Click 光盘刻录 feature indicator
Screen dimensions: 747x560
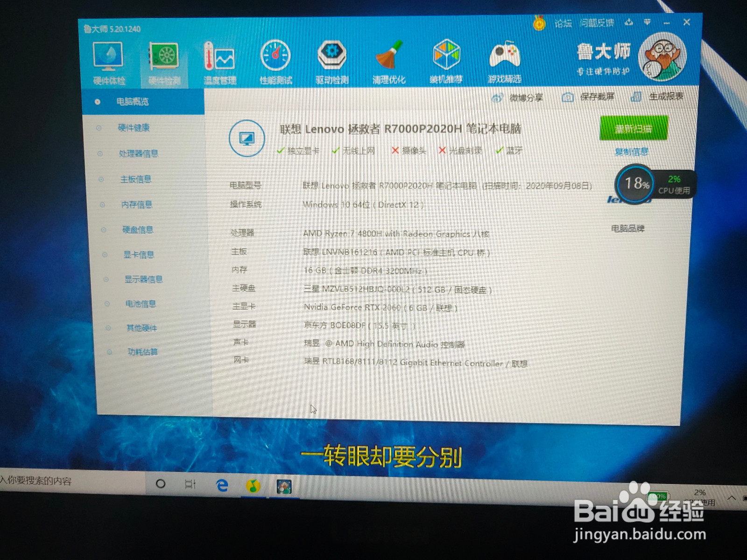pos(460,150)
